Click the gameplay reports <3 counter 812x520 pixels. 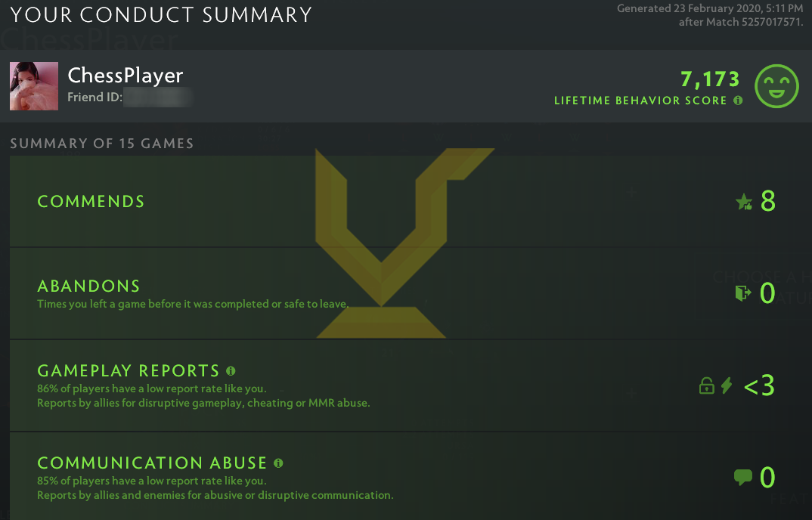[759, 385]
